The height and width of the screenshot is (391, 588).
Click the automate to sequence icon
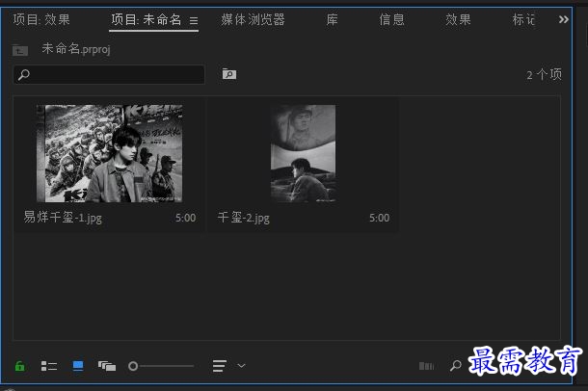426,366
